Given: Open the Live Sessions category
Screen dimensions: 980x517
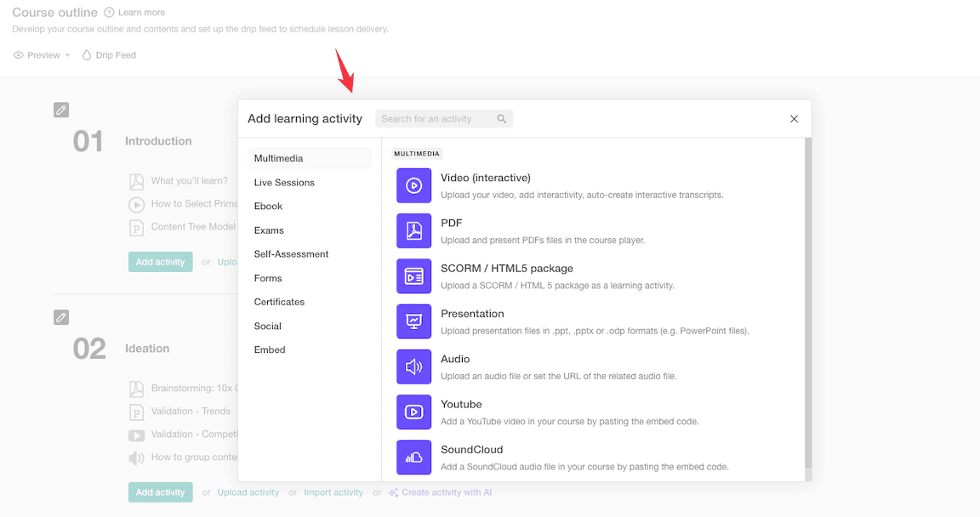Looking at the screenshot, I should [x=284, y=183].
